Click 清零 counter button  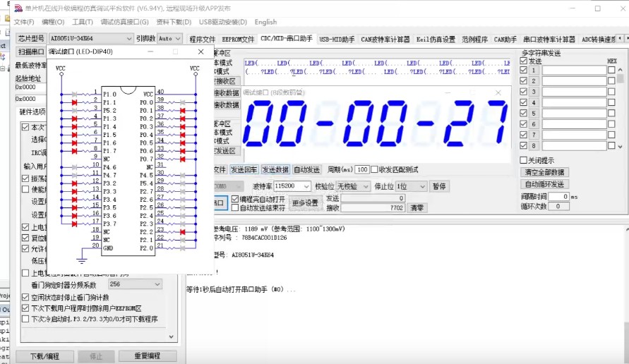(417, 207)
